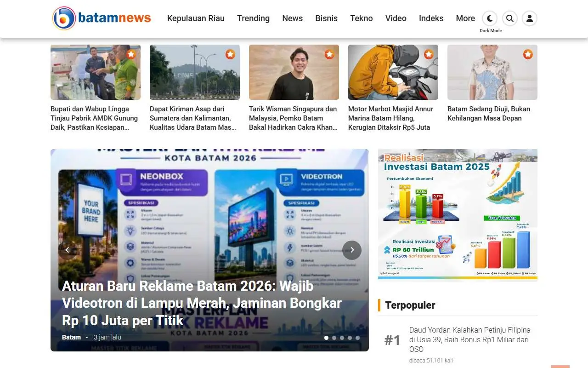
Task: Expand the More menu
Action: tap(465, 18)
